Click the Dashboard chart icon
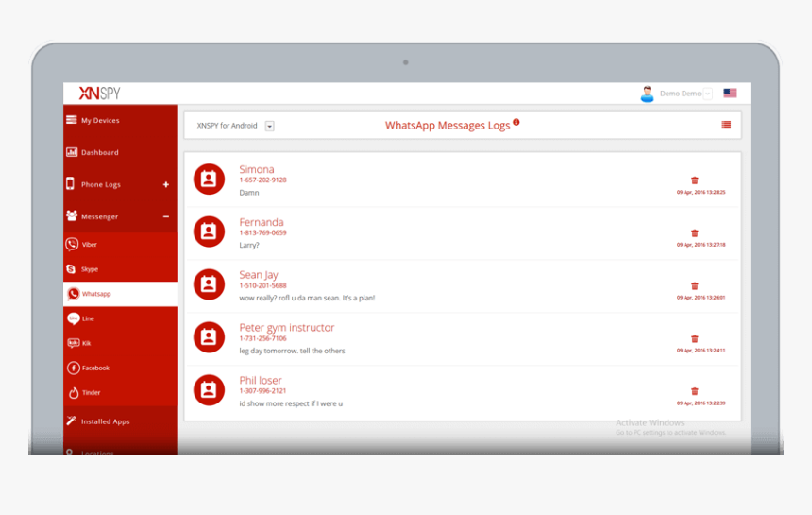Screen dimensions: 812x515 tap(72, 152)
